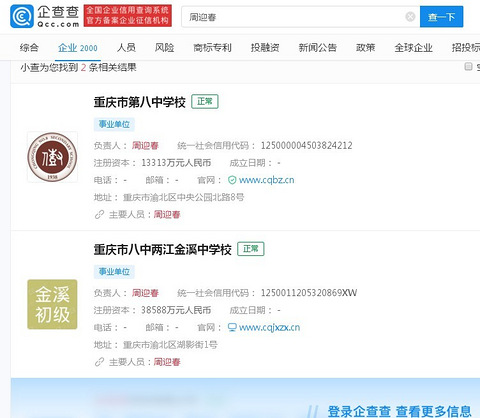Click the 正常 badge of 两江金溪中学校

tap(251, 249)
